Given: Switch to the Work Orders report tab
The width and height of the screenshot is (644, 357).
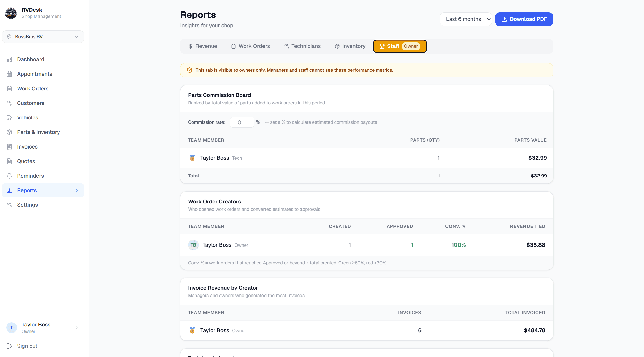Looking at the screenshot, I should click(x=250, y=46).
